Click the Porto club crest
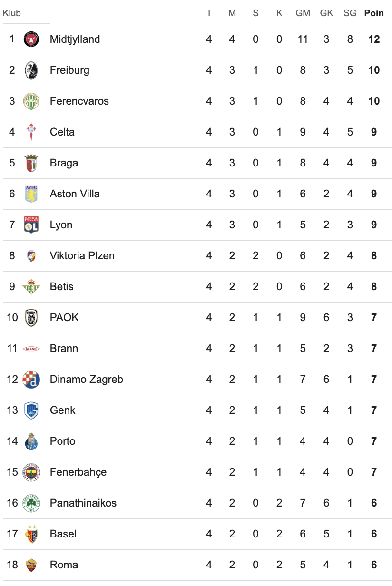The height and width of the screenshot is (586, 392). click(31, 441)
